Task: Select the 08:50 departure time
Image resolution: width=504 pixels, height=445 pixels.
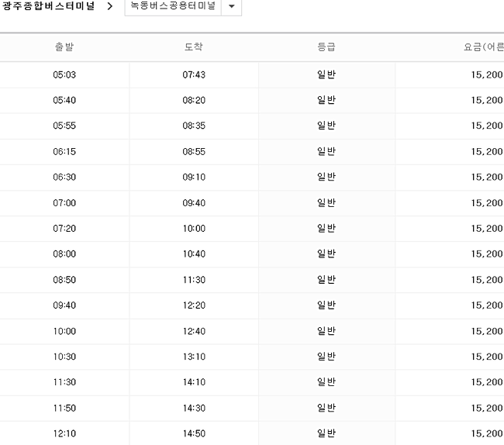Action: pyautogui.click(x=64, y=280)
